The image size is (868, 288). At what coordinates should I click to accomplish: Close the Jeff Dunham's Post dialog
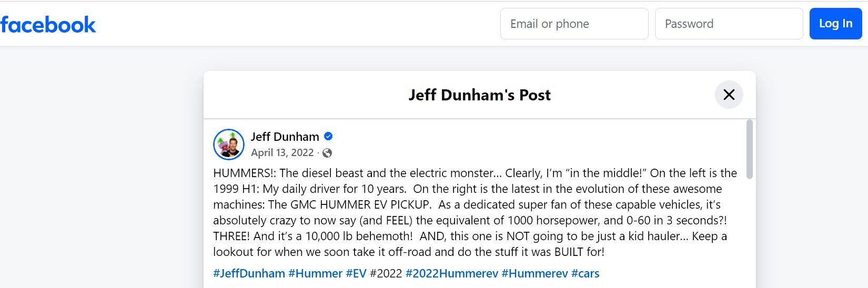click(x=729, y=95)
